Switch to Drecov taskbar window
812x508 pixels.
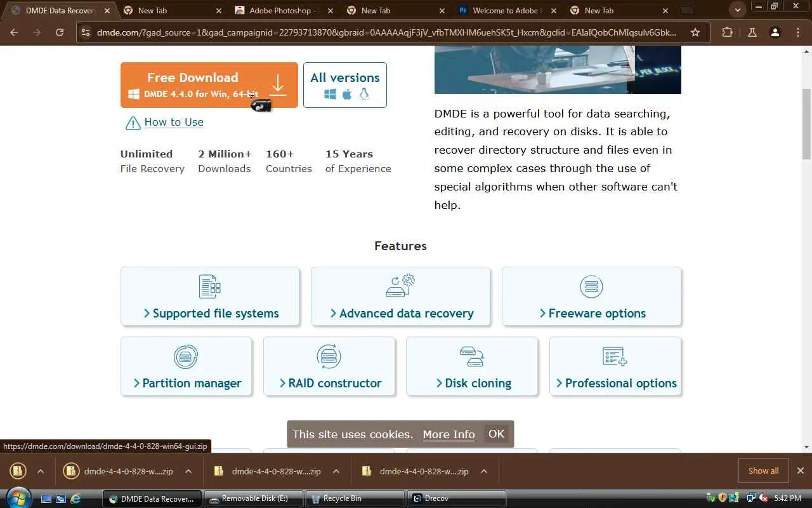456,498
